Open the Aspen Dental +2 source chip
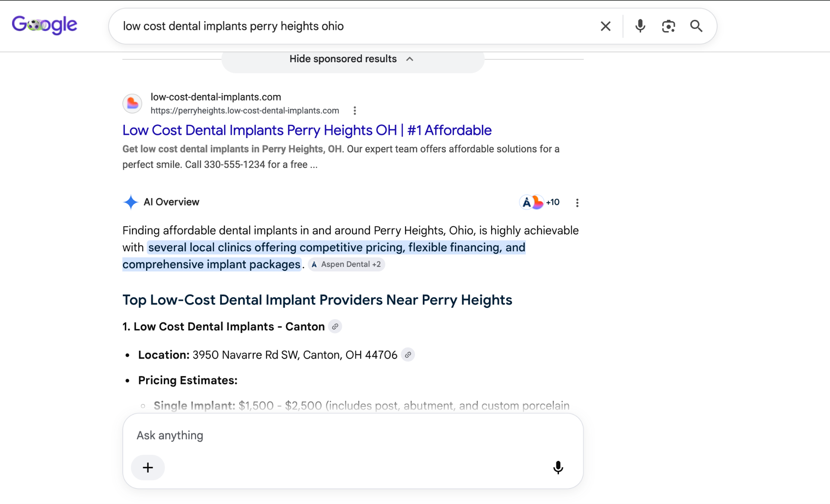830x504 pixels. [x=346, y=264]
